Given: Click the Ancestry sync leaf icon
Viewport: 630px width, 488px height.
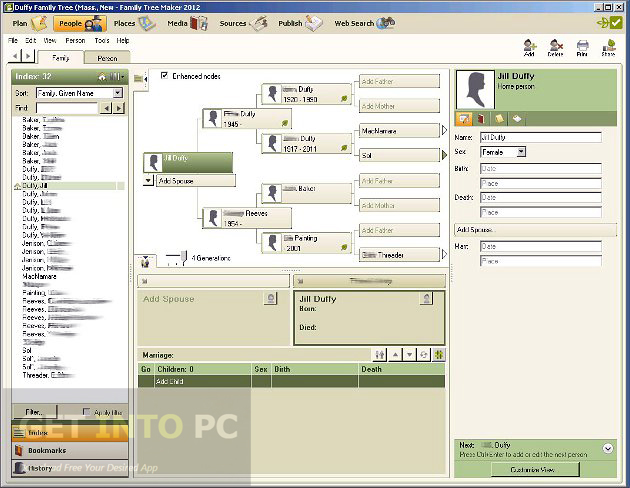Looking at the screenshot, I should tap(602, 22).
